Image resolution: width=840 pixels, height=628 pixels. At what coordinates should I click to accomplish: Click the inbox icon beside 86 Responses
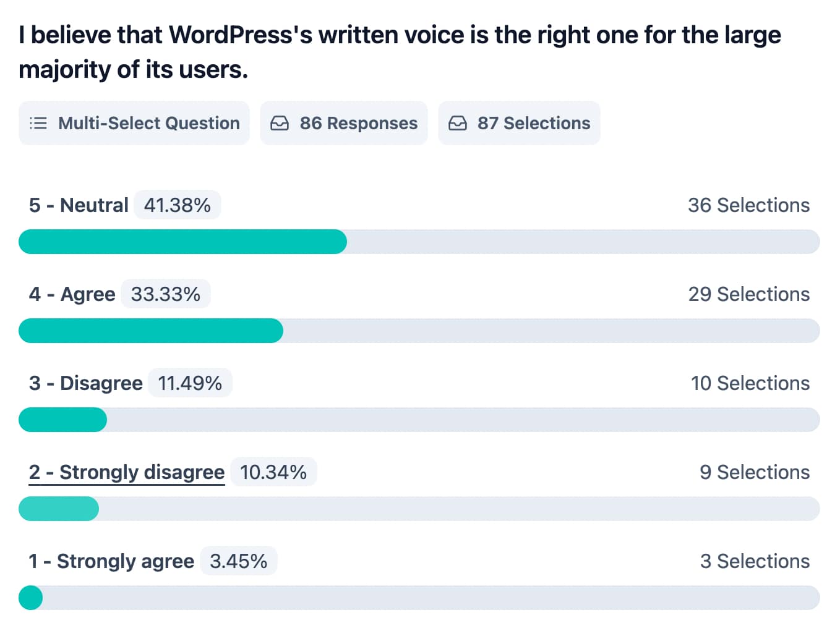pyautogui.click(x=280, y=123)
